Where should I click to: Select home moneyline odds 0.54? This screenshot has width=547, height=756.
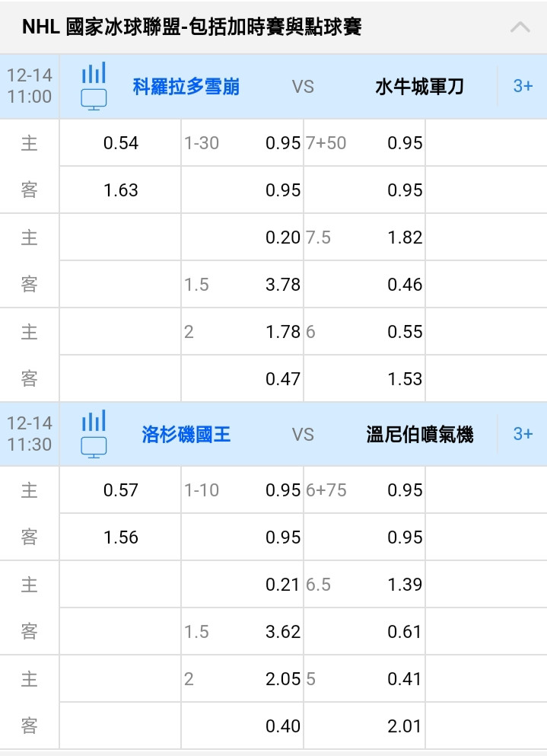click(x=120, y=142)
